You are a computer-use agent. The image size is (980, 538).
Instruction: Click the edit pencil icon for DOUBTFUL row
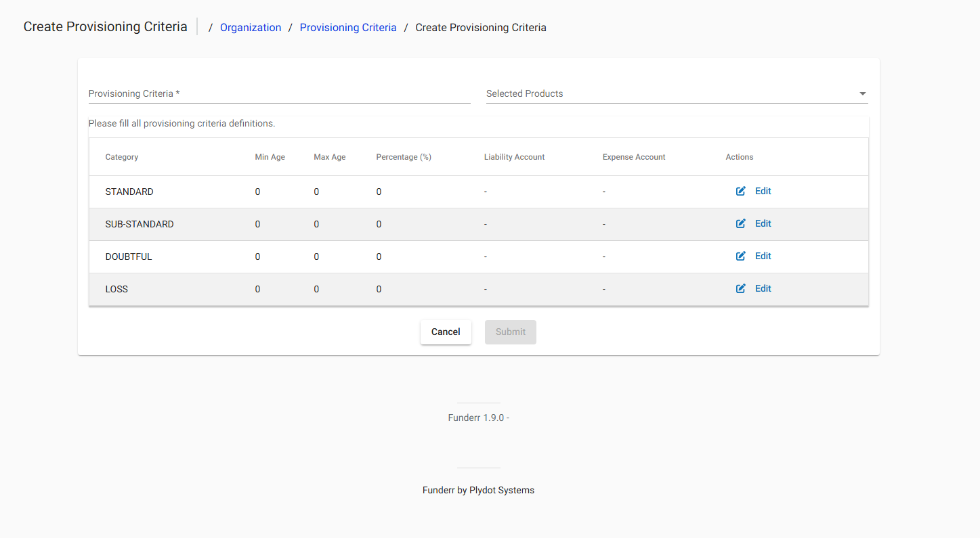(x=740, y=256)
